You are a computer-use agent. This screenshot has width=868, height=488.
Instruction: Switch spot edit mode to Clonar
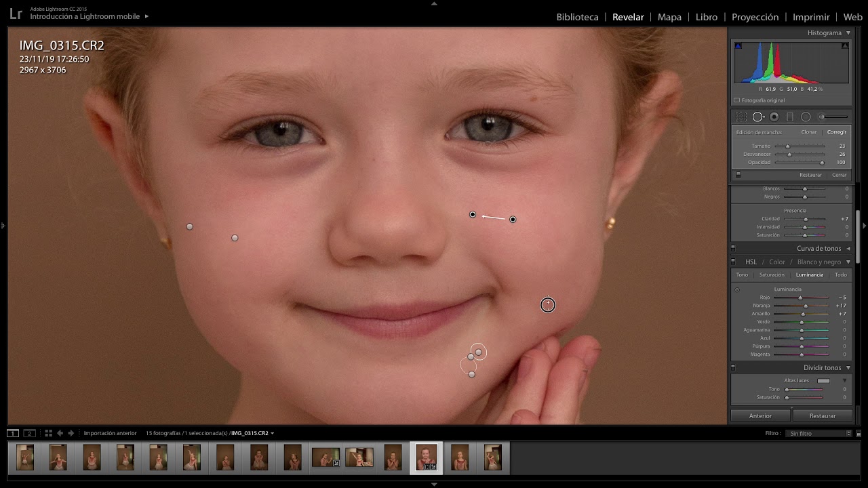[x=809, y=132]
